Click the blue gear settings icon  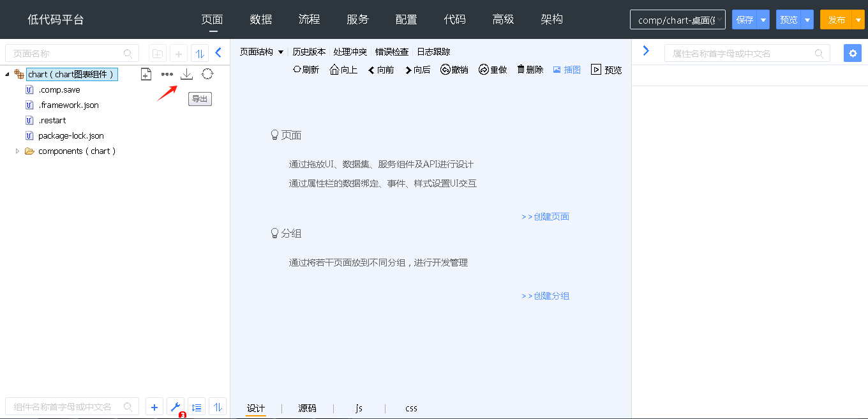pos(853,53)
